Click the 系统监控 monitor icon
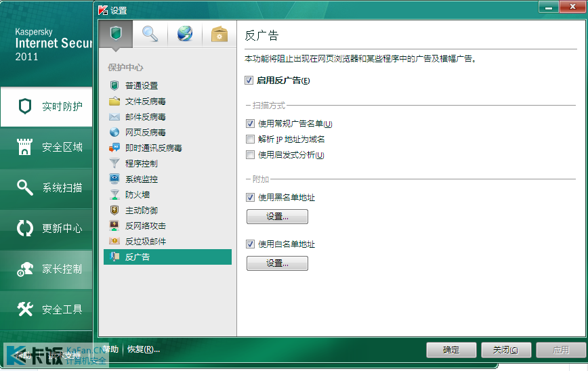The width and height of the screenshot is (588, 371). tap(114, 179)
